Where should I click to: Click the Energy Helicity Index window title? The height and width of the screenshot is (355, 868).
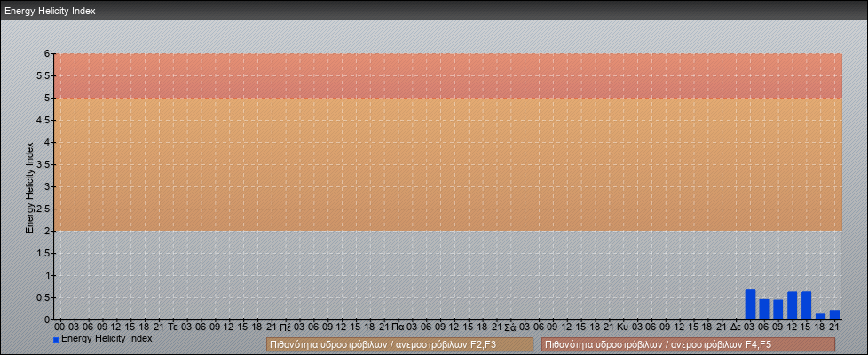pyautogui.click(x=50, y=11)
